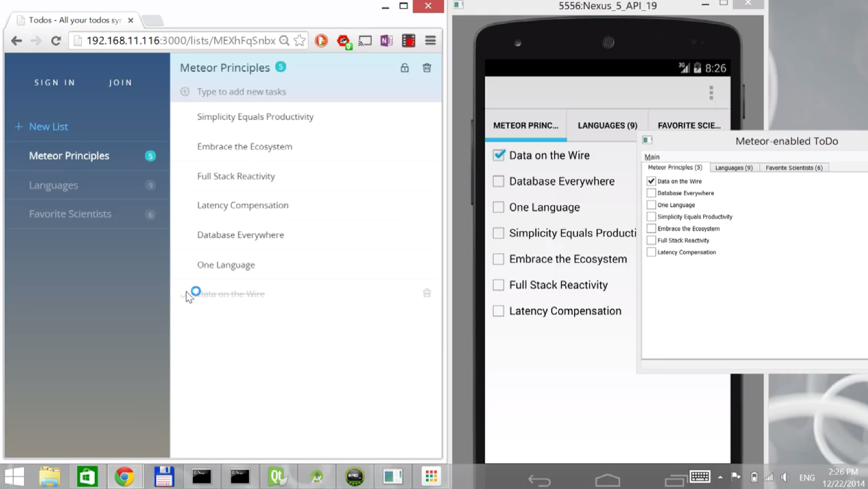Image resolution: width=868 pixels, height=489 pixels.
Task: Open Main menu in Meteor-enabled ToDo
Action: click(x=652, y=157)
